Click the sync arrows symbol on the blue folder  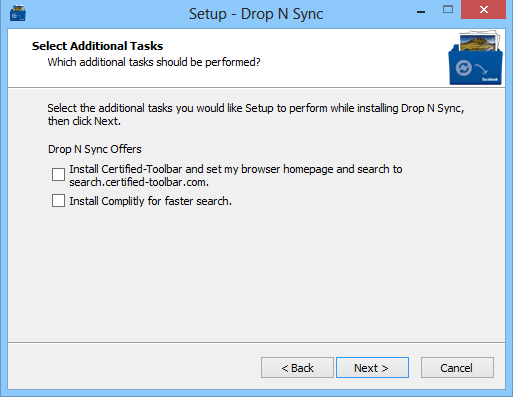point(464,68)
